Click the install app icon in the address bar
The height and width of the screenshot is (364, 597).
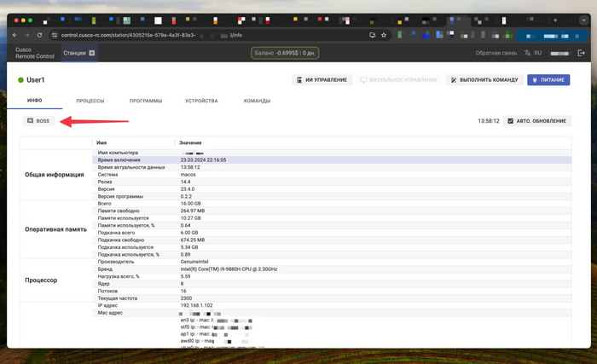(x=372, y=35)
